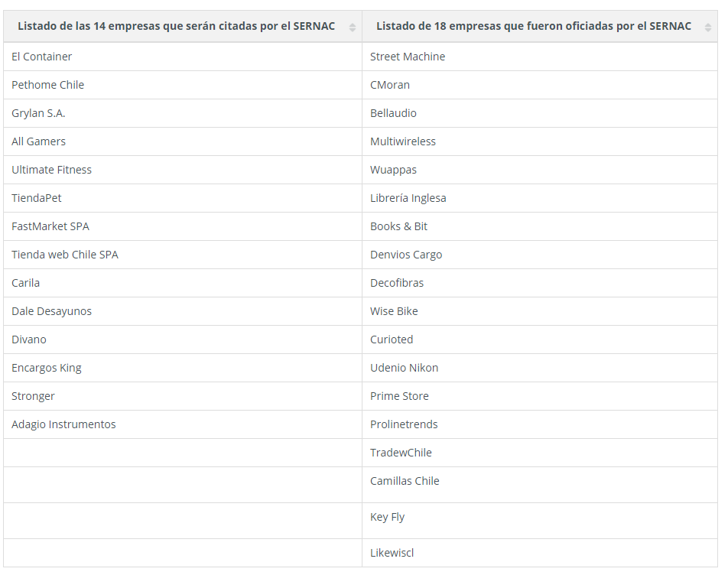Screen dimensions: 728x575
Task: Select the Ultimate Fitness row
Action: [360, 170]
